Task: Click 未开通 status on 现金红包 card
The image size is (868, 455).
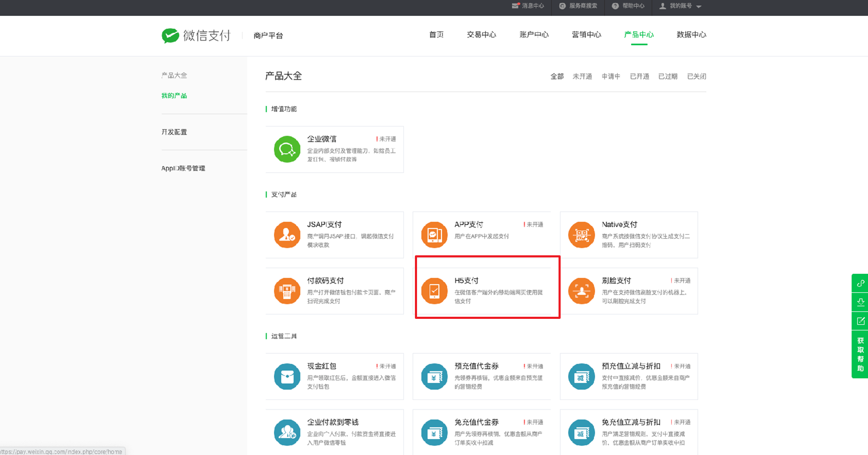Action: 386,367
